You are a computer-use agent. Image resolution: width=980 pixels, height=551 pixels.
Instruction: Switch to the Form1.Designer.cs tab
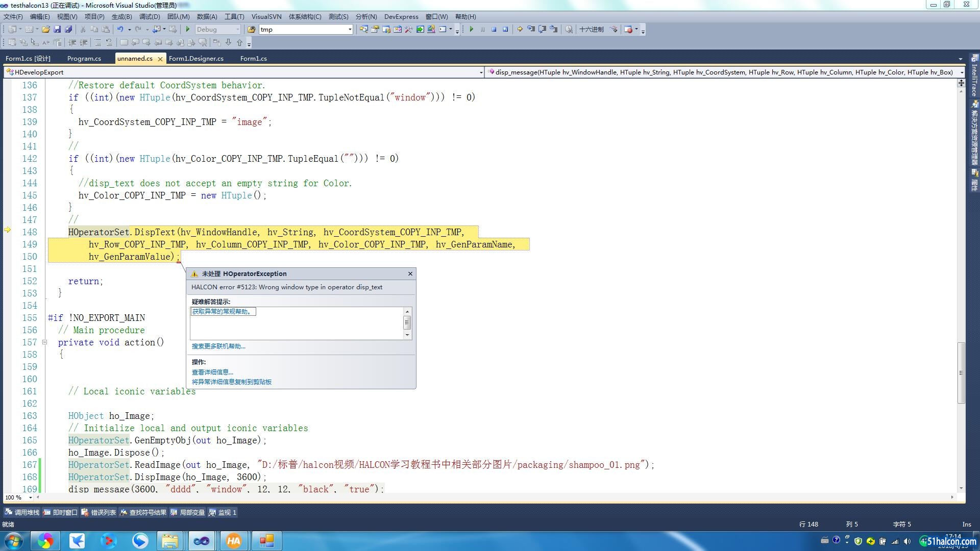[x=196, y=59]
